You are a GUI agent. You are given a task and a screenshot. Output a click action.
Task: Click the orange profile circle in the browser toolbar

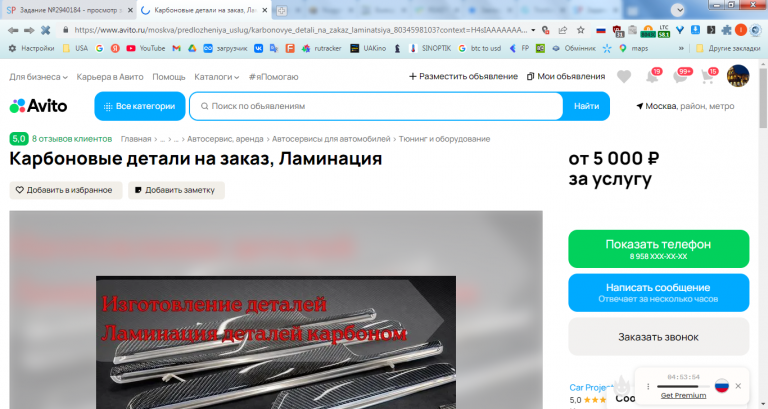741,30
